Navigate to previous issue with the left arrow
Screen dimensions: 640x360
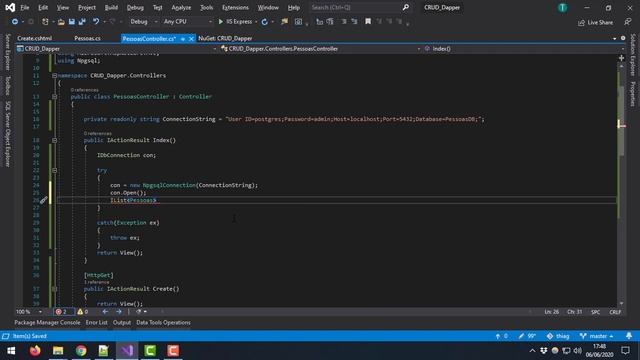coord(105,312)
